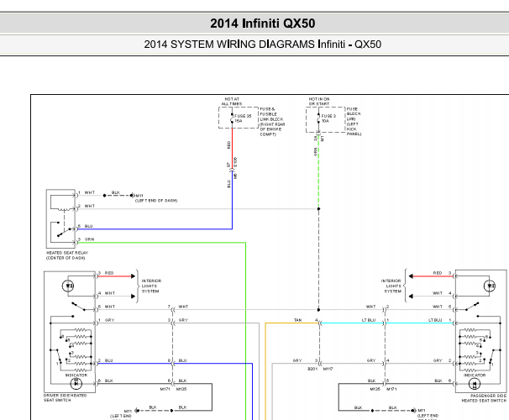Click the "GRY" label at driver switch pin 1

(109, 320)
